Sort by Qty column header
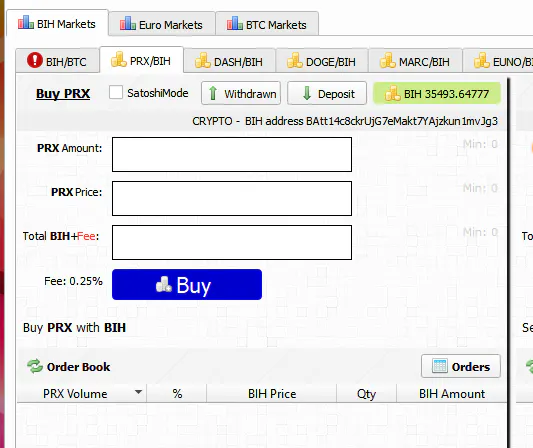Screen dimensions: 533x448 (366, 394)
